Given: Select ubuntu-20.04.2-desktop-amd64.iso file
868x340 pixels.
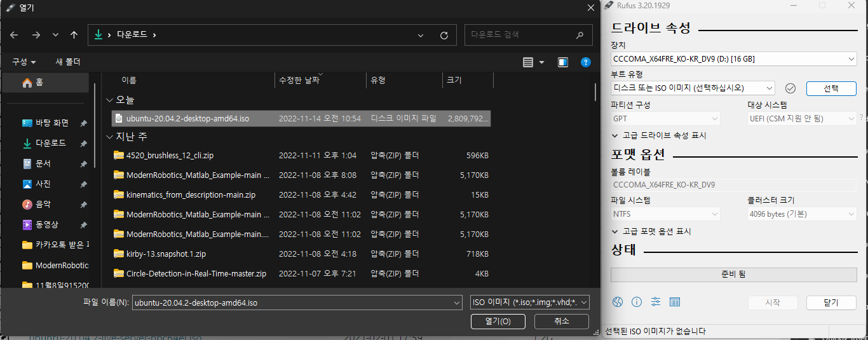Looking at the screenshot, I should point(301,118).
